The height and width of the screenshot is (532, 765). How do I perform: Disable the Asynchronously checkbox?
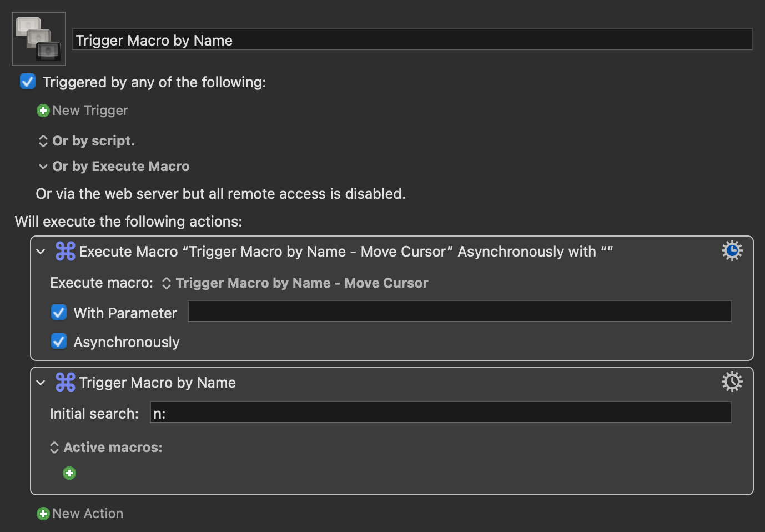[59, 342]
